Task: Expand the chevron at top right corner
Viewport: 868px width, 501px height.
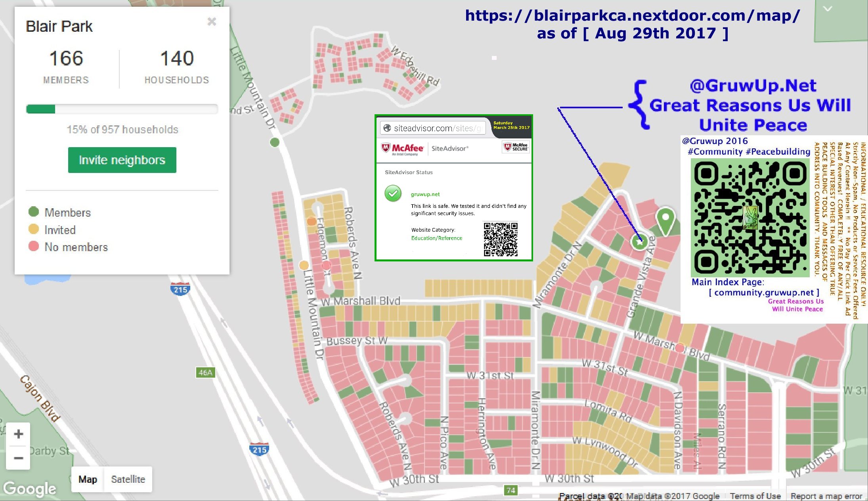Action: coord(828,9)
